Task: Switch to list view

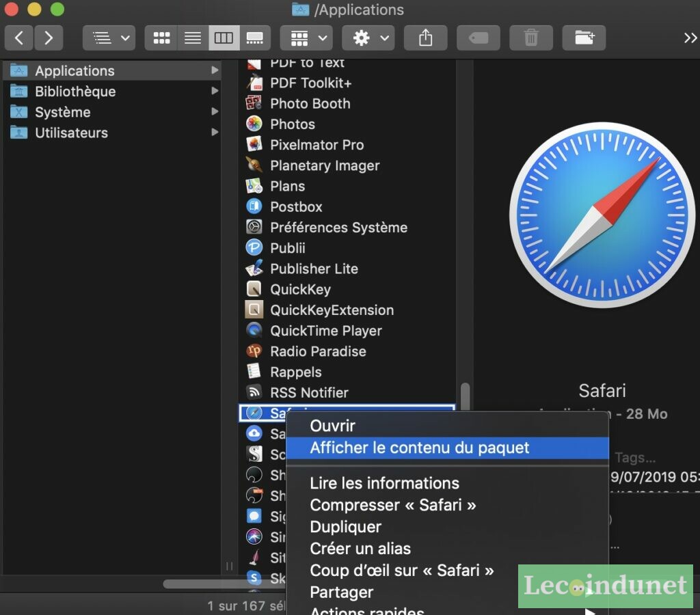Action: (193, 38)
